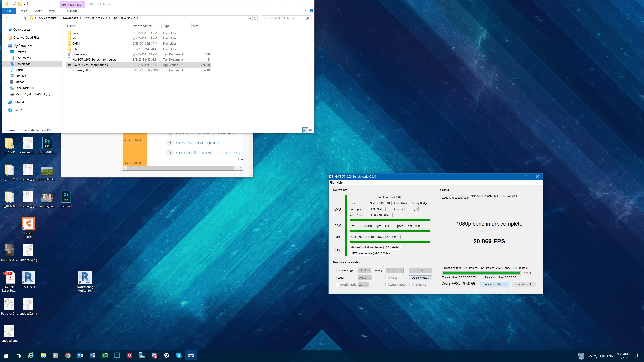This screenshot has width=644, height=362.
Task: Open the Windows Start menu
Action: [x=6, y=356]
